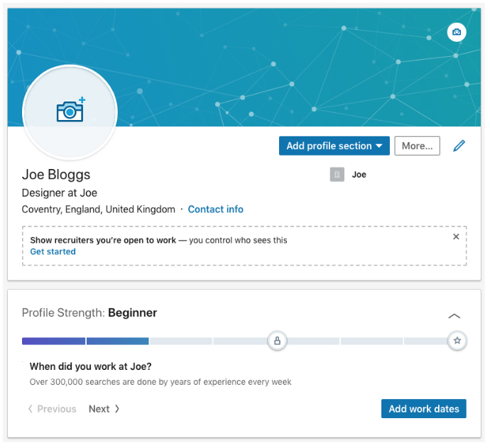Click Get started for open to work
Viewport: 490px width, 448px height.
(x=53, y=251)
